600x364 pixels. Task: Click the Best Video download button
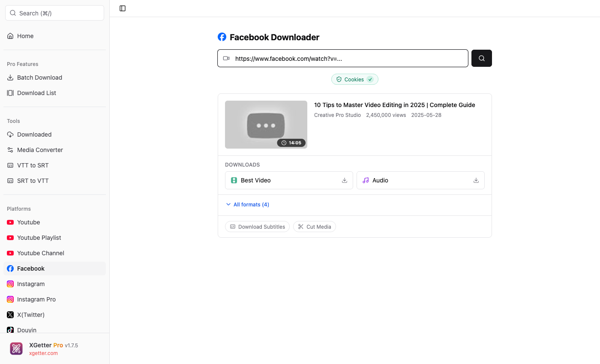pyautogui.click(x=289, y=180)
